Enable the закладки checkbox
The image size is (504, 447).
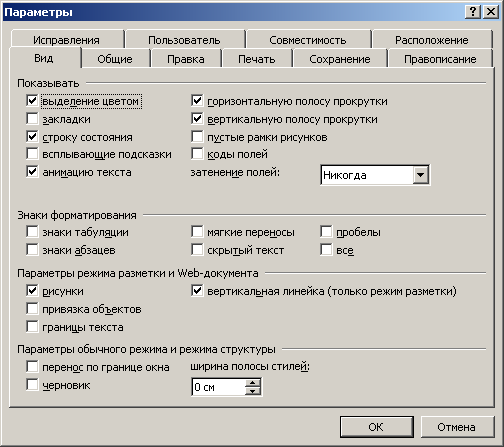click(x=32, y=118)
